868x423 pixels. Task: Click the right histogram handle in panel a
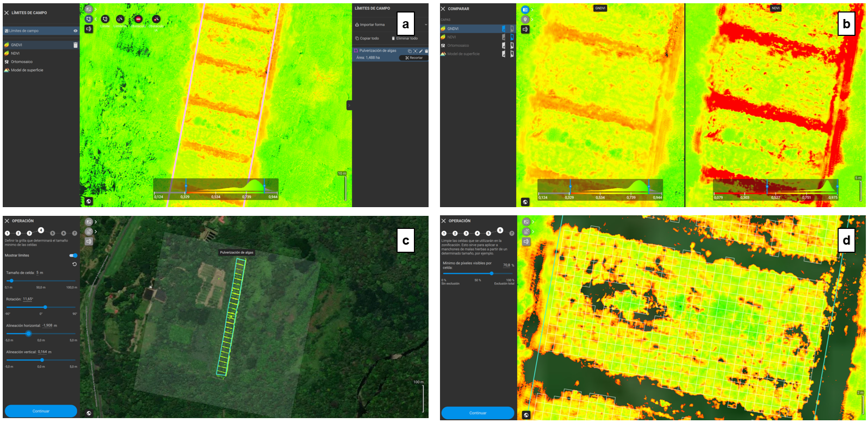[264, 185]
